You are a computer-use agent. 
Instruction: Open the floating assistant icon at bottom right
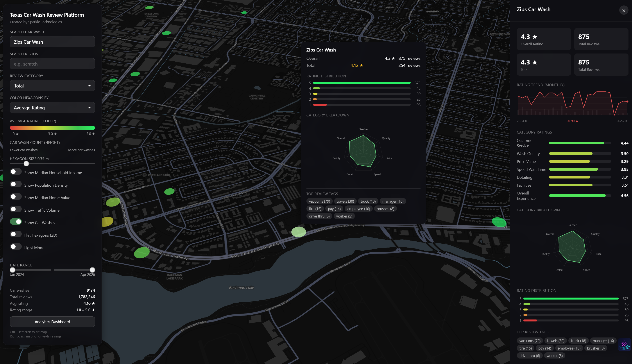[x=625, y=345]
